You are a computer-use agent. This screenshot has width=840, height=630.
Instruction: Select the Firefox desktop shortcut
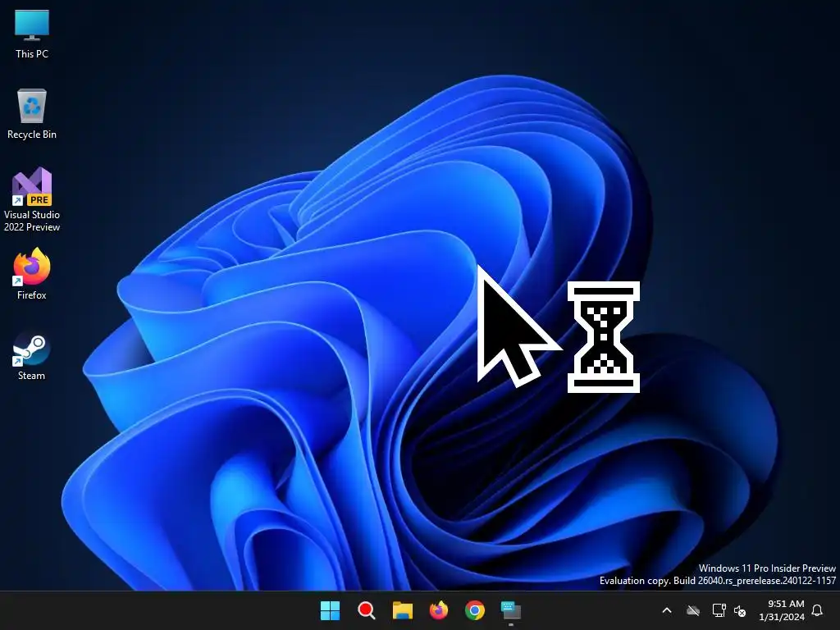(32, 274)
